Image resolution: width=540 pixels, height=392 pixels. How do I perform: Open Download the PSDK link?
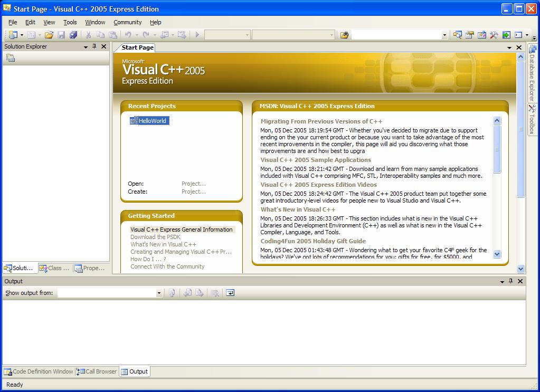(155, 237)
